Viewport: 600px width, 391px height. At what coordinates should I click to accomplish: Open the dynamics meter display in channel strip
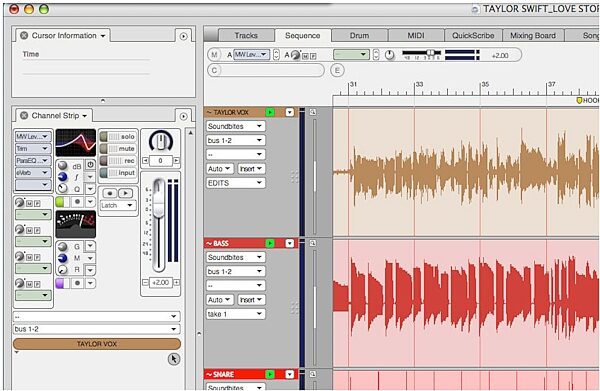(76, 224)
